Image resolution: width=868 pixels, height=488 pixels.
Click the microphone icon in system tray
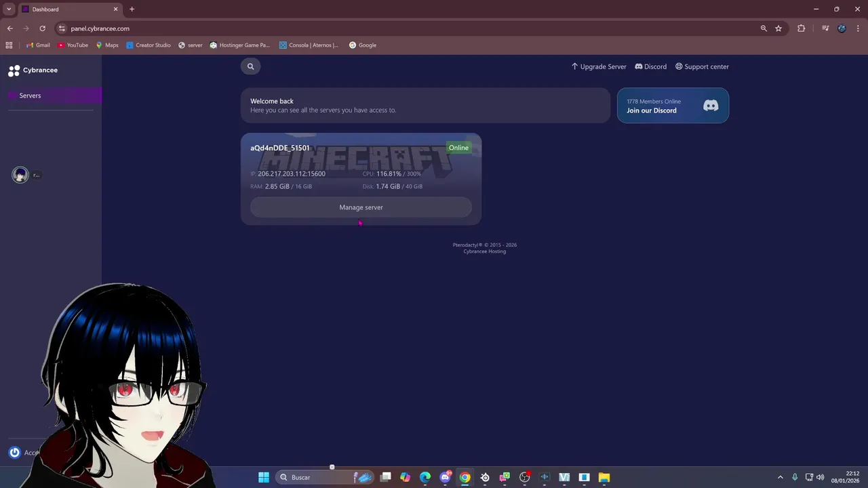[795, 477]
